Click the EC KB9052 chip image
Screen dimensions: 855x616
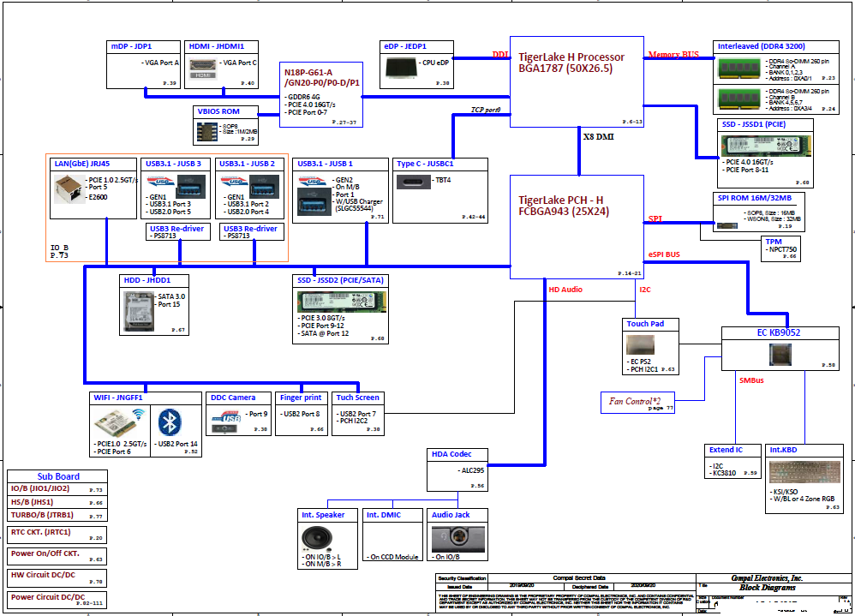780,355
